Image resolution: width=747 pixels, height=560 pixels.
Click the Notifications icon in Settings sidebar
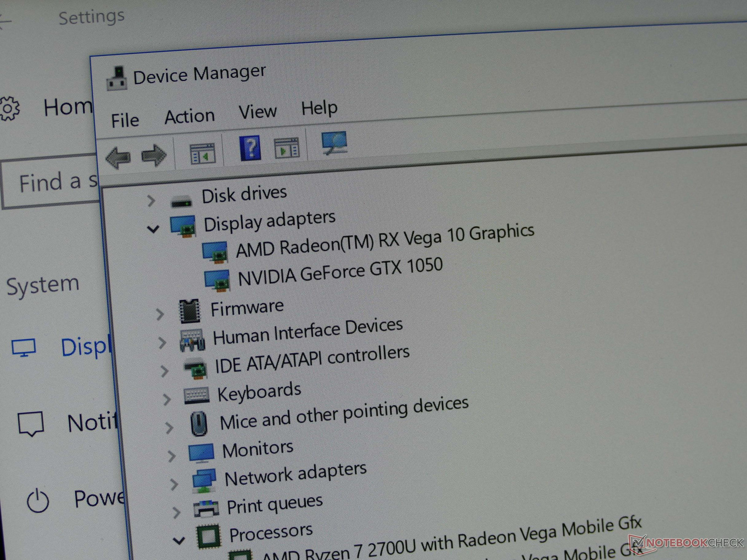coord(31,424)
